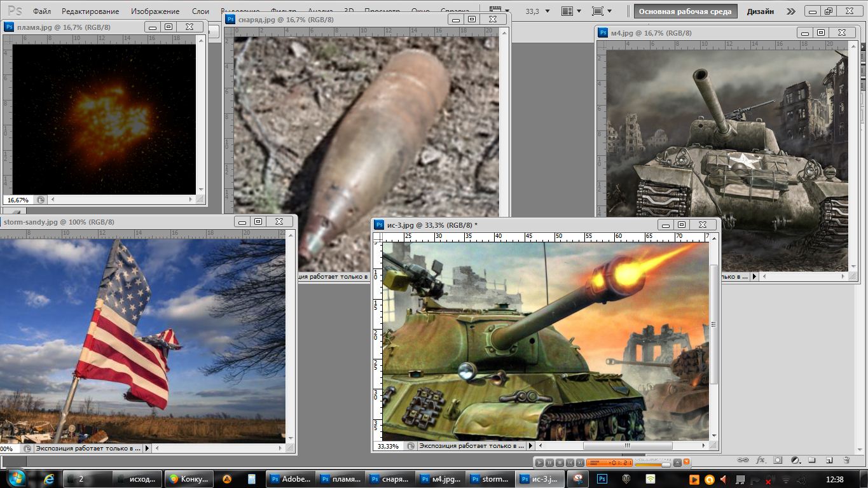The image size is (868, 488).
Task: Click Next track button in media player
Action: [x=579, y=463]
